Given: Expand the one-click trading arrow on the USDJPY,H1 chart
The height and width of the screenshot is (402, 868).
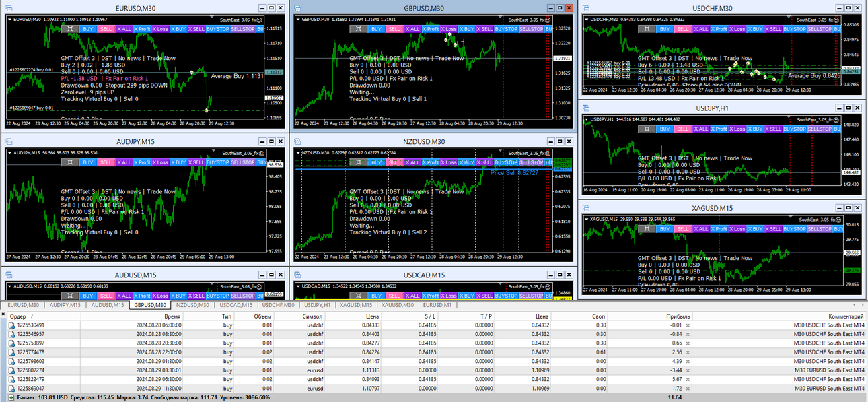Looking at the screenshot, I should coord(585,119).
